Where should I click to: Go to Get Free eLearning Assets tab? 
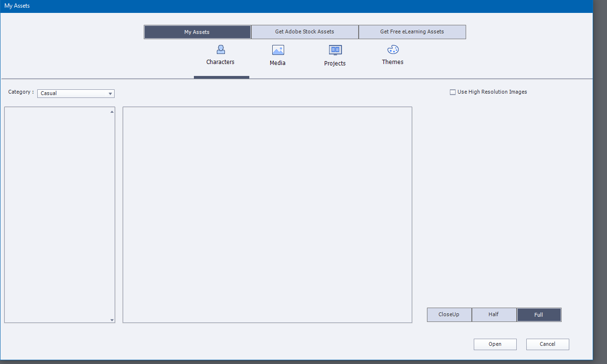click(412, 32)
